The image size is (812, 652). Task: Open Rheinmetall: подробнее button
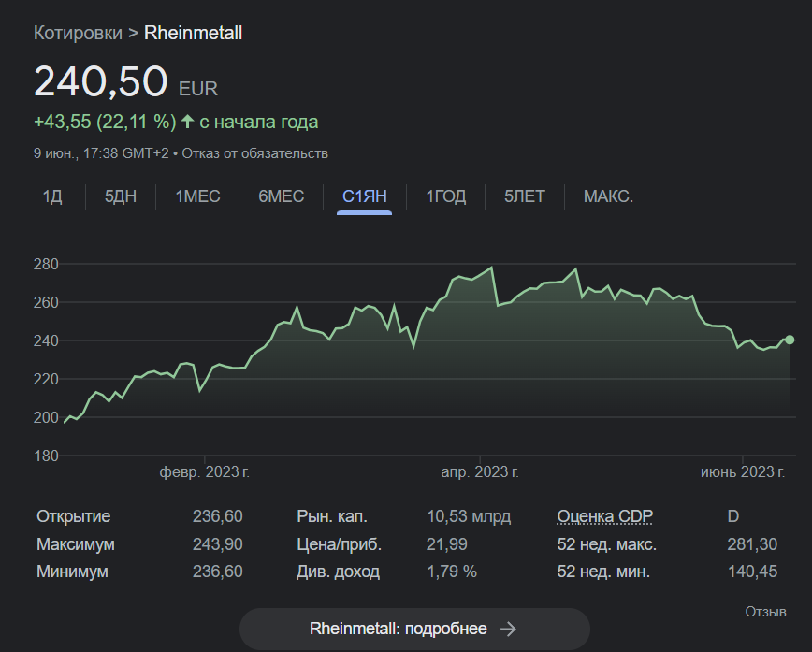(414, 629)
